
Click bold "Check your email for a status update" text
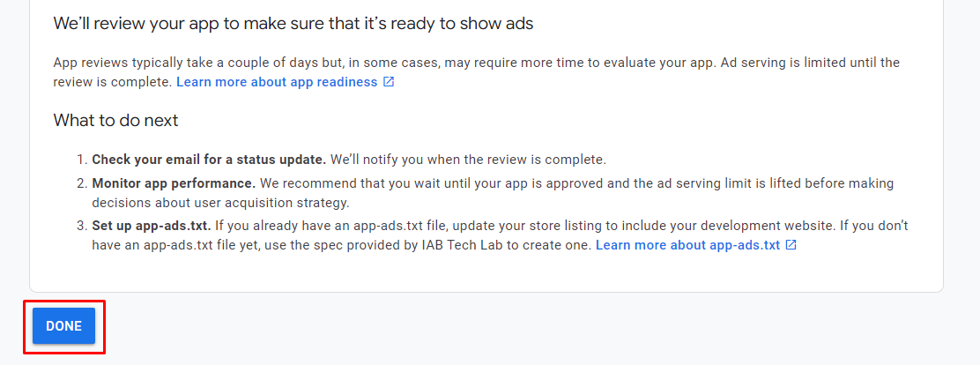[x=209, y=160]
